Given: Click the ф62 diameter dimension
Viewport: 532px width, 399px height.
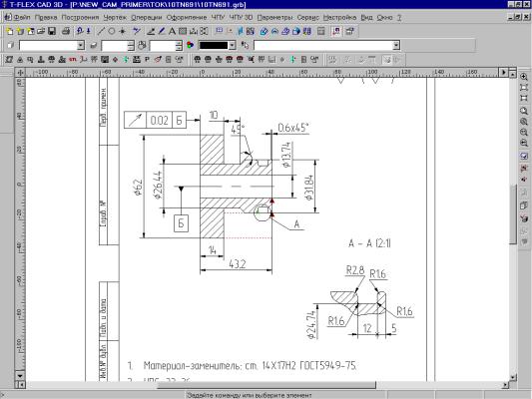Looking at the screenshot, I should coord(138,188).
